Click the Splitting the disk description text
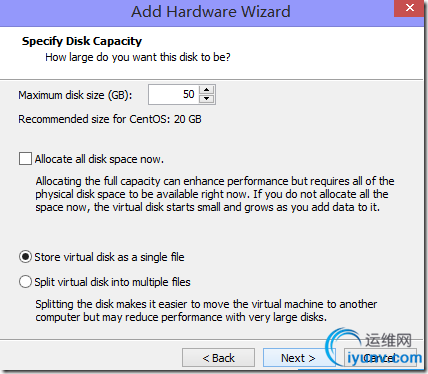This screenshot has height=374, width=428. pos(206,310)
